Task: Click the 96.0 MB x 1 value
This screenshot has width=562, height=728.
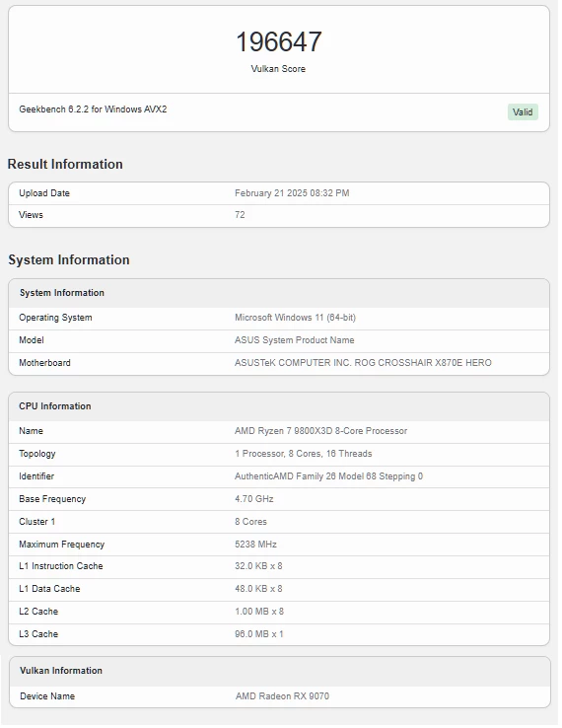Action: pos(259,634)
